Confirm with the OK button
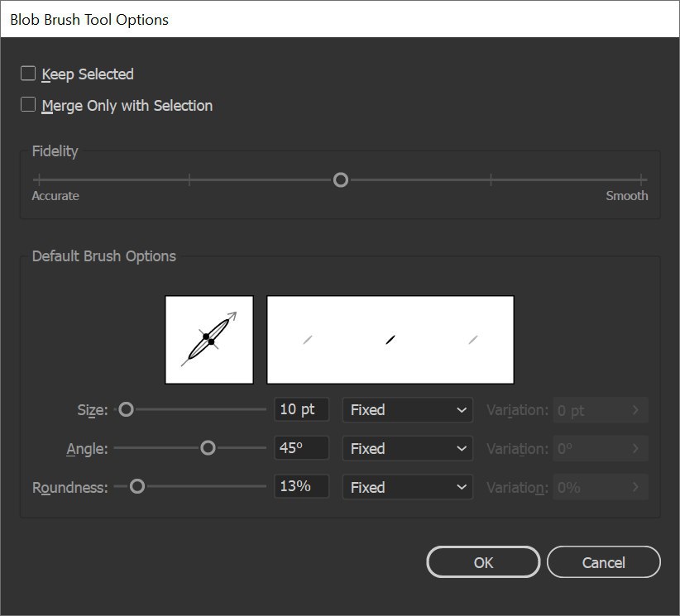 (x=484, y=562)
